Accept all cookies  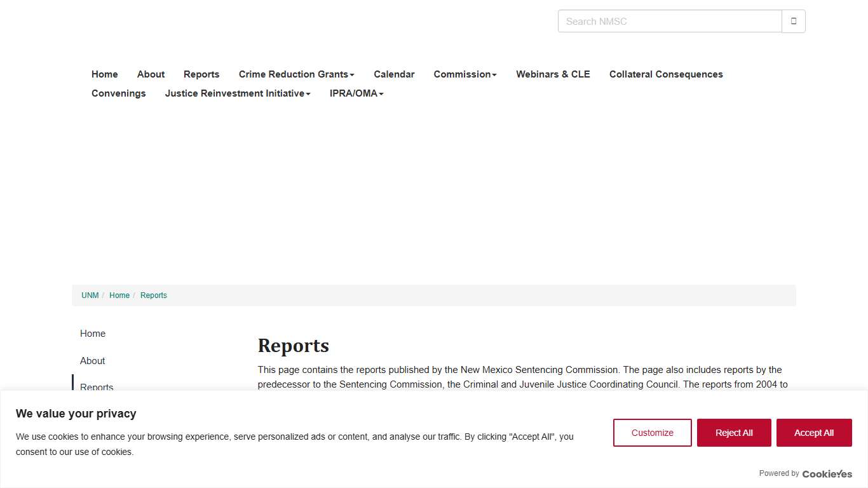814,433
